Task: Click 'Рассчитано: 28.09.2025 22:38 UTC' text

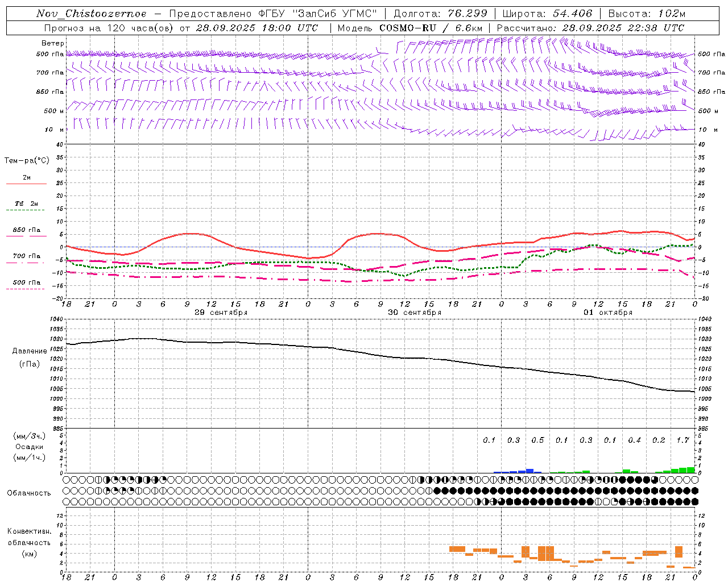Action: click(x=590, y=28)
